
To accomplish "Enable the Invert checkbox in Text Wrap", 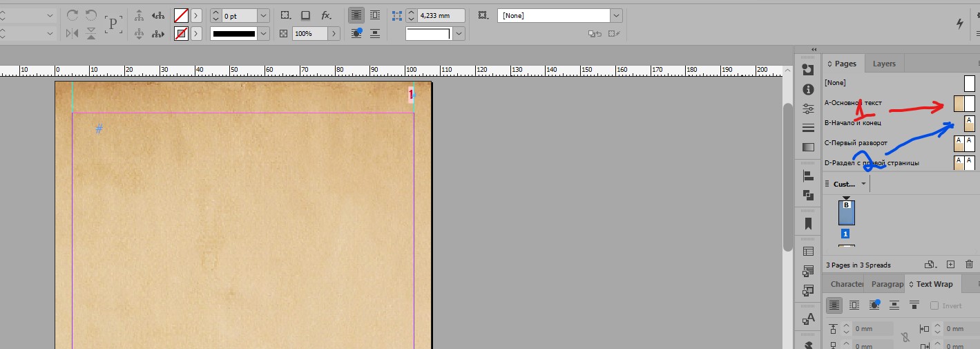I will (x=934, y=305).
